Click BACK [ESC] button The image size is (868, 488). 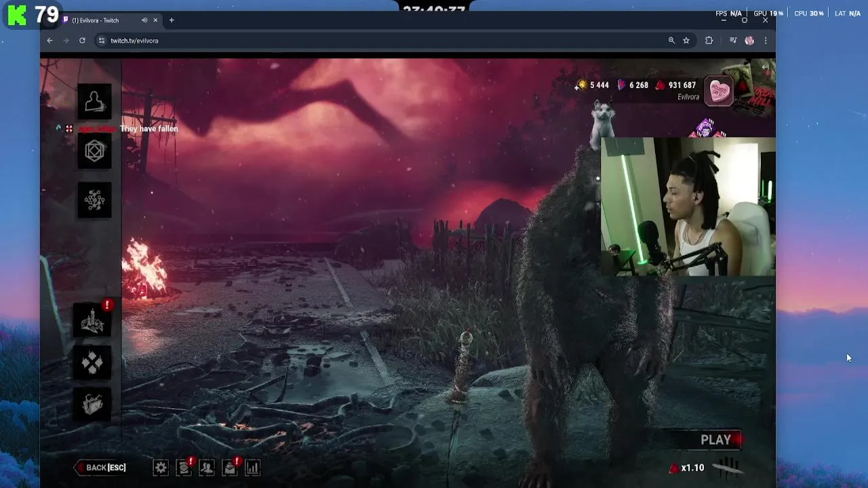(x=102, y=468)
